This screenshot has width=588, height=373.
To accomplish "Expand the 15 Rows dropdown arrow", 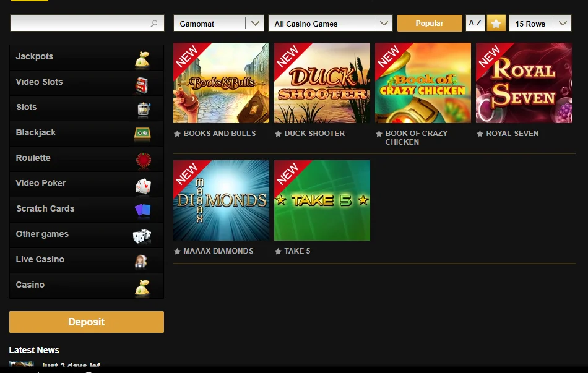I will coord(563,24).
